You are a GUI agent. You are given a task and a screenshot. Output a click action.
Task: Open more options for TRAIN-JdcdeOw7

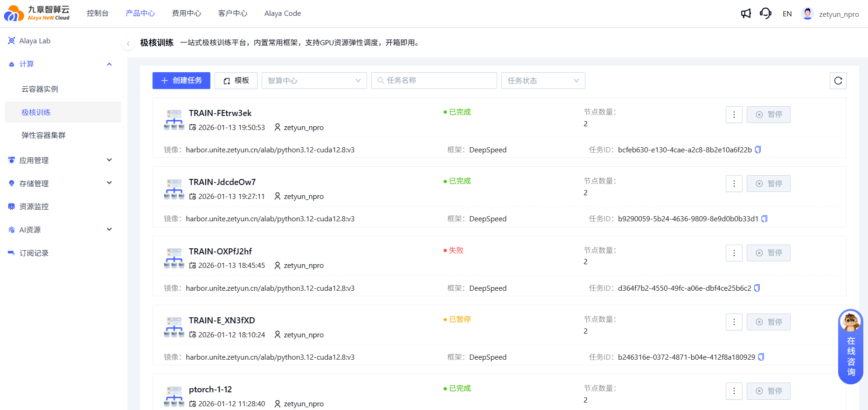tap(734, 184)
